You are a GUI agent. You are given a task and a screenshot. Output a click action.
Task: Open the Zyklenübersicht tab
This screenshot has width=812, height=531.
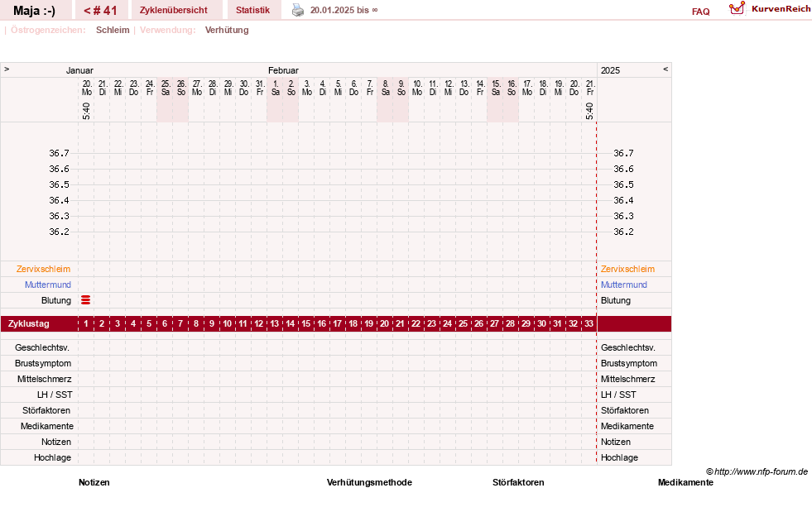[x=174, y=10]
